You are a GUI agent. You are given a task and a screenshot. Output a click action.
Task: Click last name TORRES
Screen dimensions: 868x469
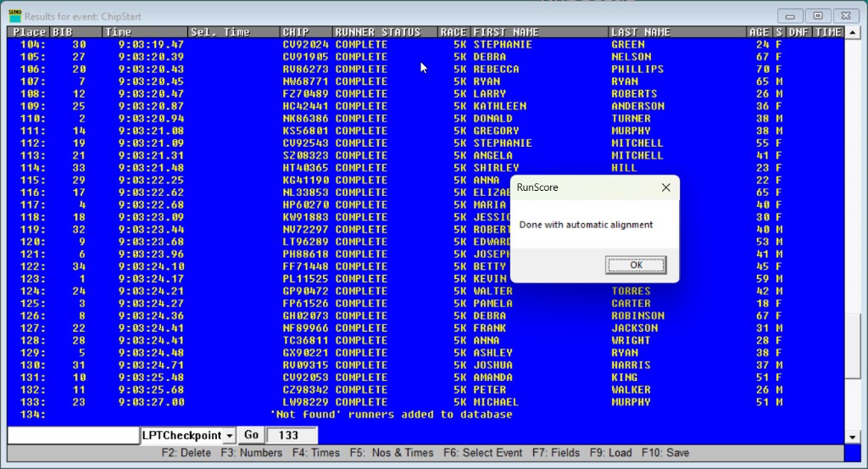[x=631, y=291]
